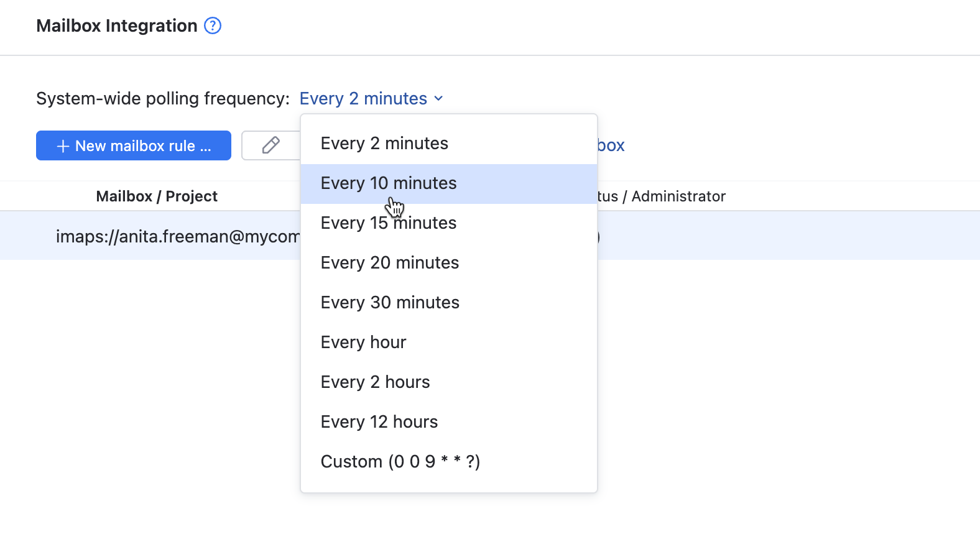Click the Mailbox / Project column header
The image size is (980, 557).
tap(157, 196)
